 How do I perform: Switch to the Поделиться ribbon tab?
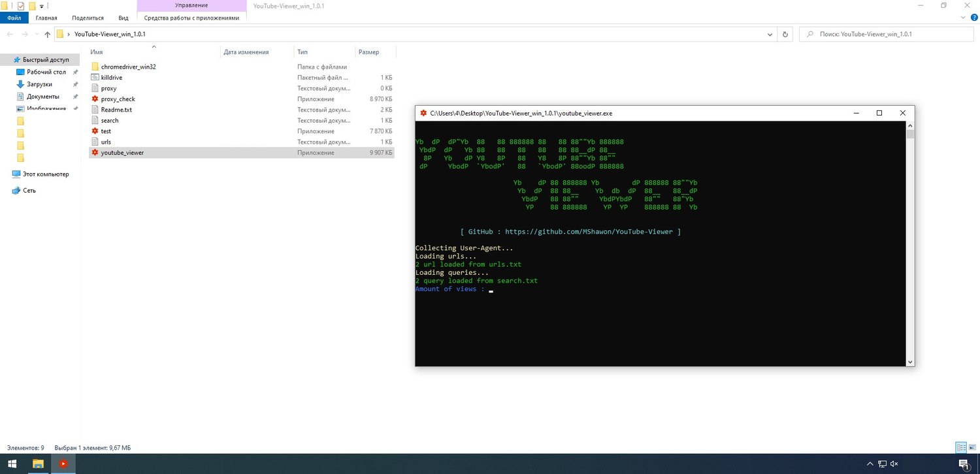click(x=88, y=18)
